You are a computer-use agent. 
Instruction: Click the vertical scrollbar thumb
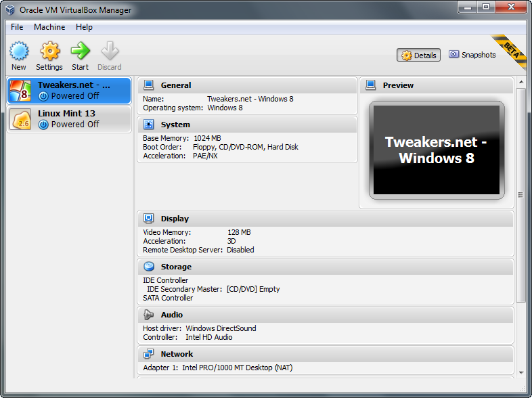tap(520, 195)
